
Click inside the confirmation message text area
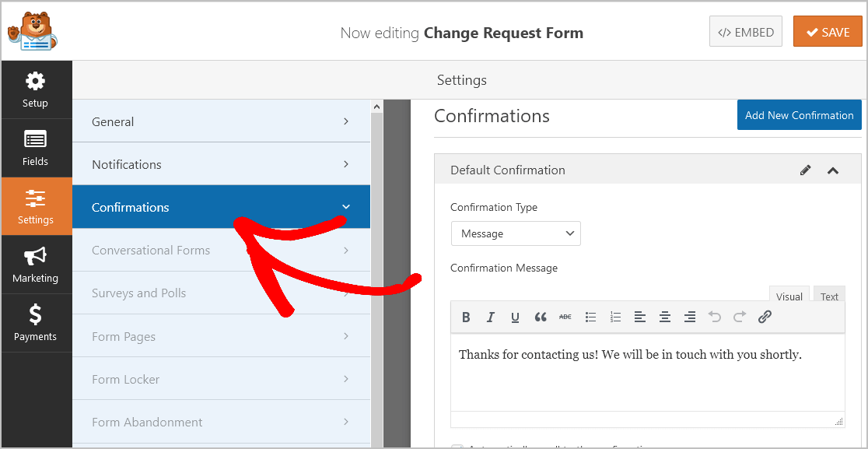tap(648, 373)
